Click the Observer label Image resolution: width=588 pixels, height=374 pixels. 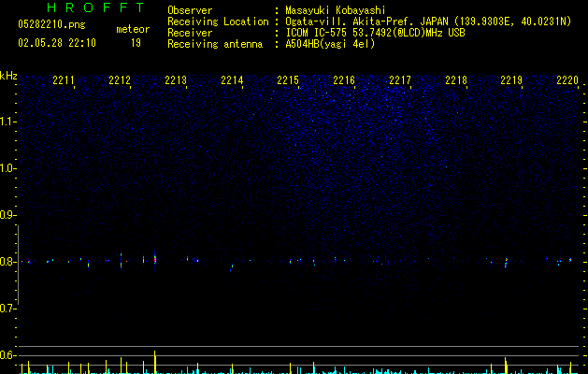click(190, 10)
